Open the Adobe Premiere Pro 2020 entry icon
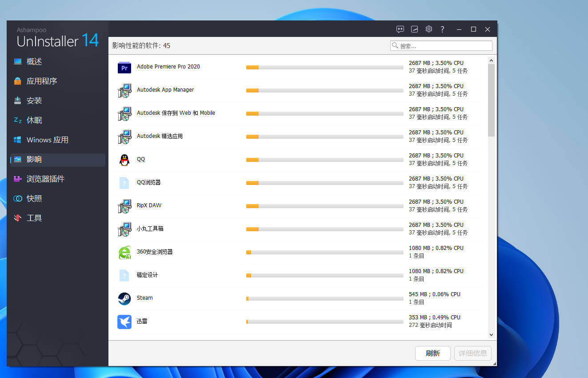Image resolution: width=588 pixels, height=378 pixels. click(124, 67)
